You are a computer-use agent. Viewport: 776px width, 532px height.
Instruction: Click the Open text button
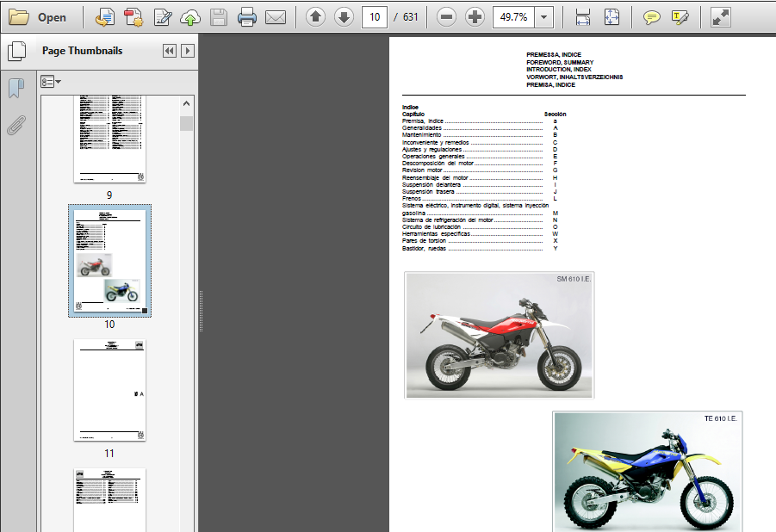(52, 17)
